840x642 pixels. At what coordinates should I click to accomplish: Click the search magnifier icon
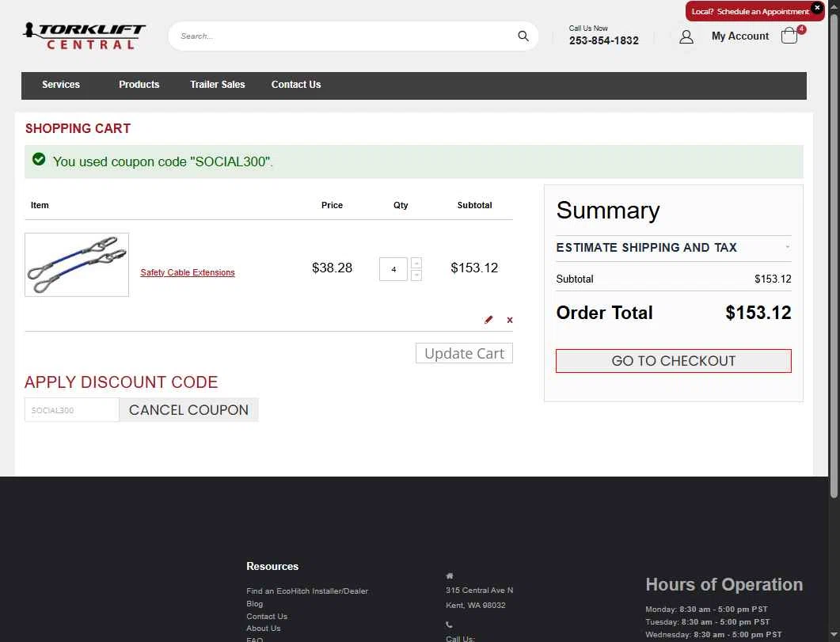click(523, 36)
